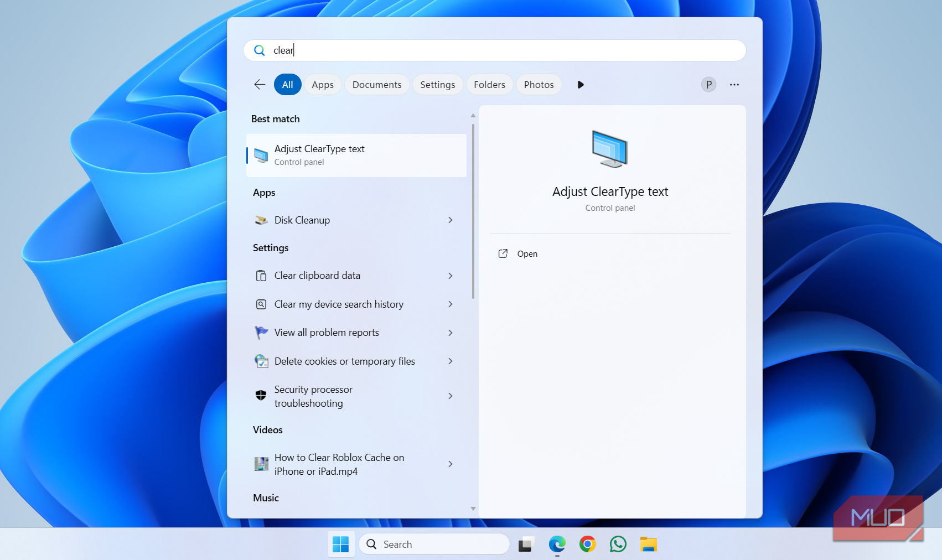Click the Clear my device search history icon
Viewport: 942px width, 560px height.
(x=261, y=304)
